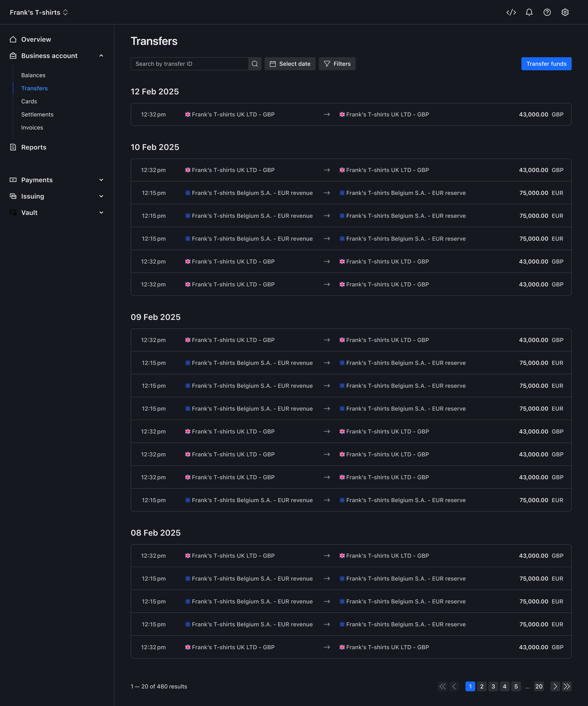Click the Transfers page title
The width and height of the screenshot is (588, 706).
[x=154, y=41]
